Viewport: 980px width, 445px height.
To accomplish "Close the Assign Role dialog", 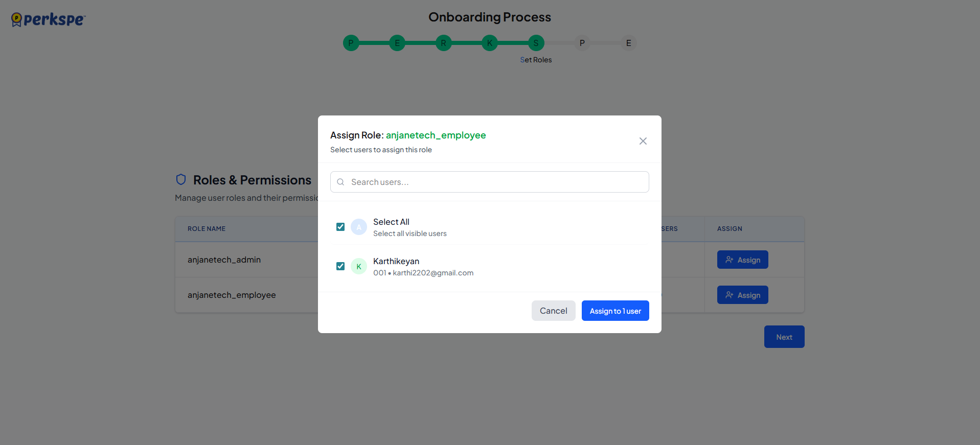I will [x=643, y=141].
